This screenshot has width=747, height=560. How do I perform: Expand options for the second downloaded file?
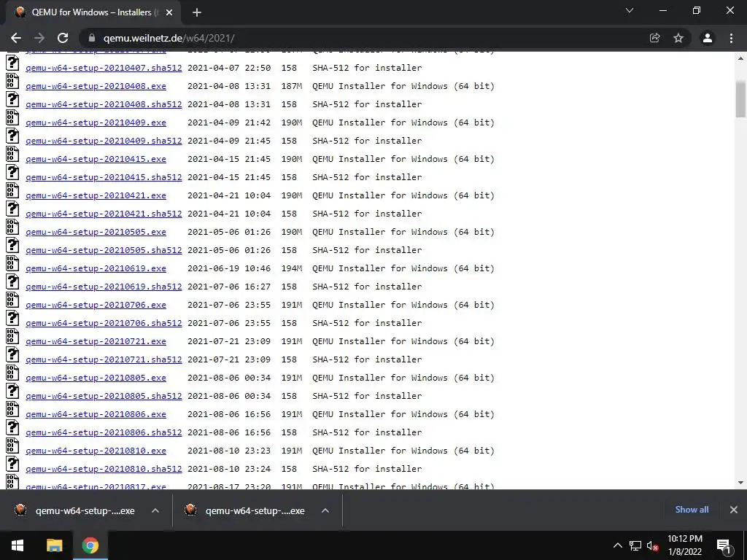point(325,510)
